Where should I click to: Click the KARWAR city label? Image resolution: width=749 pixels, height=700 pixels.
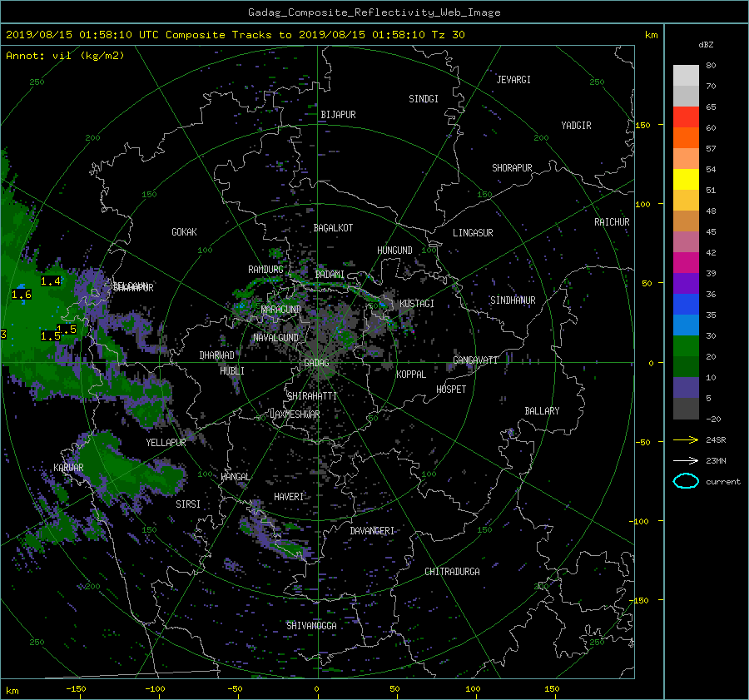coord(68,467)
